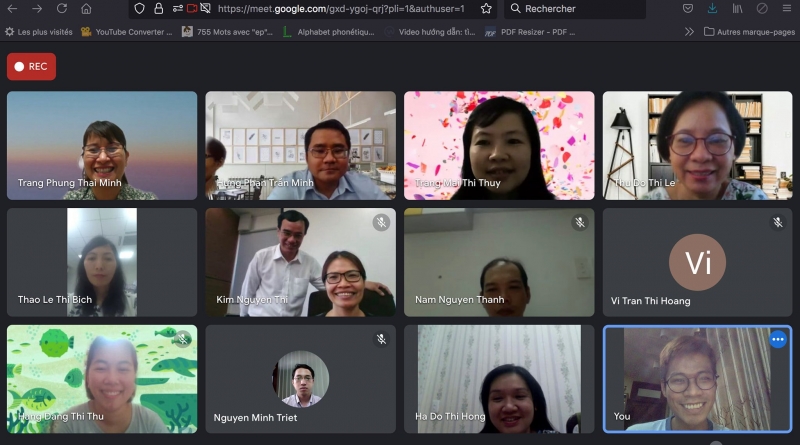Image resolution: width=800 pixels, height=445 pixels.
Task: Open the Pocket save icon
Action: coord(688,9)
